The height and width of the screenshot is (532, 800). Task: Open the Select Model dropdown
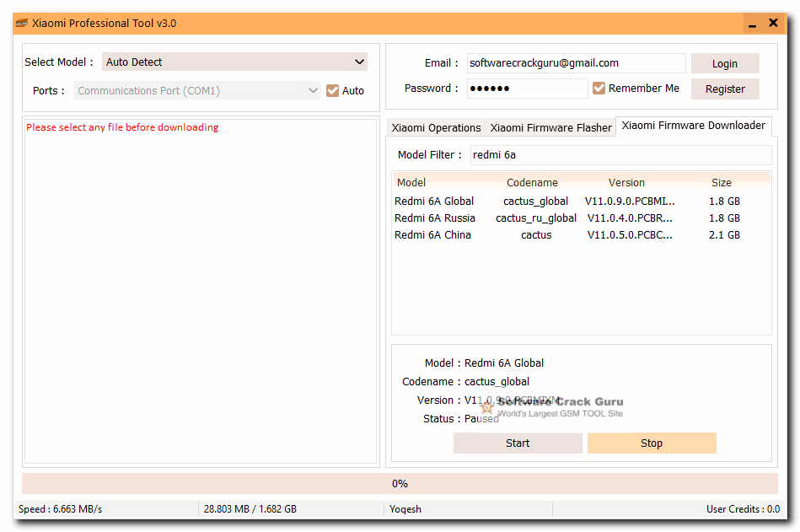coord(234,62)
